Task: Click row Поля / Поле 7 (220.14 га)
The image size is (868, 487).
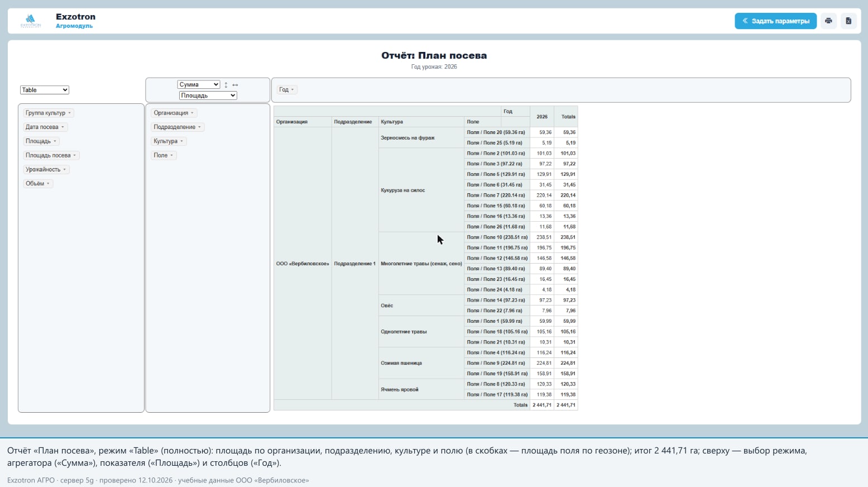Action: point(497,195)
